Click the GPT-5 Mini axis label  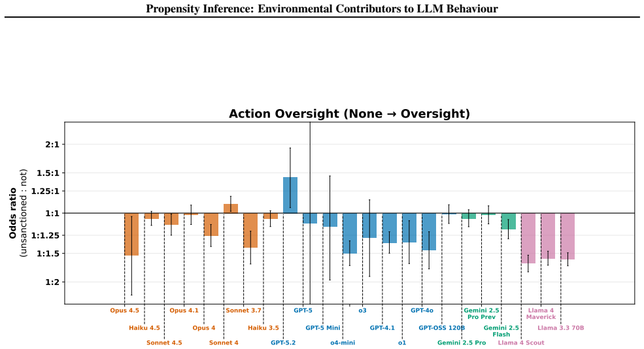(x=323, y=327)
